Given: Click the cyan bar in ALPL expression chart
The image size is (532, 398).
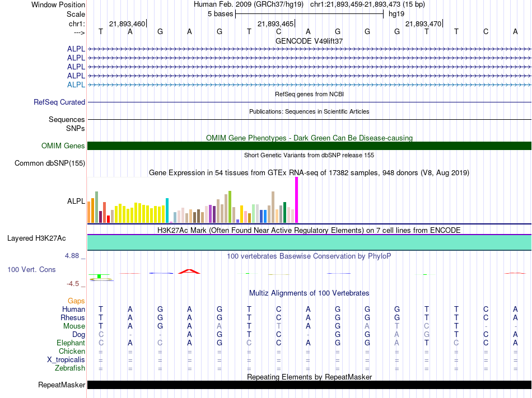Looking at the screenshot, I should coord(167,210).
